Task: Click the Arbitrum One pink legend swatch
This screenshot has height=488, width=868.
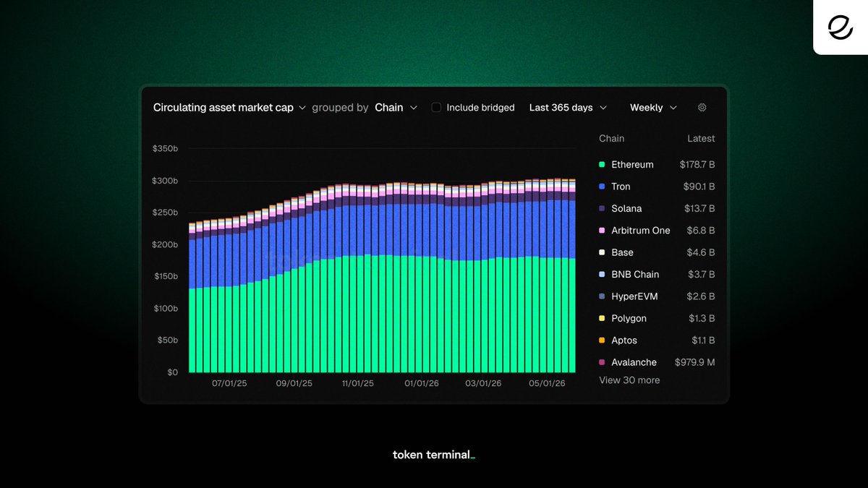Action: [x=602, y=231]
